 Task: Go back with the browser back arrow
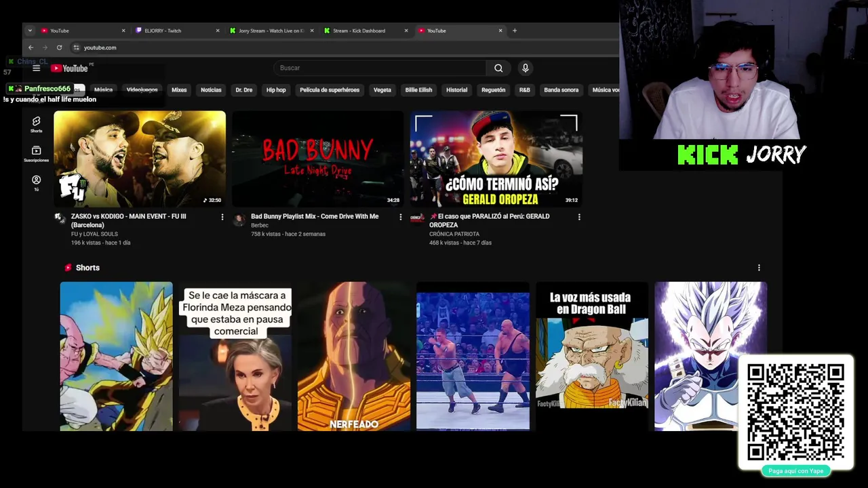[x=31, y=47]
